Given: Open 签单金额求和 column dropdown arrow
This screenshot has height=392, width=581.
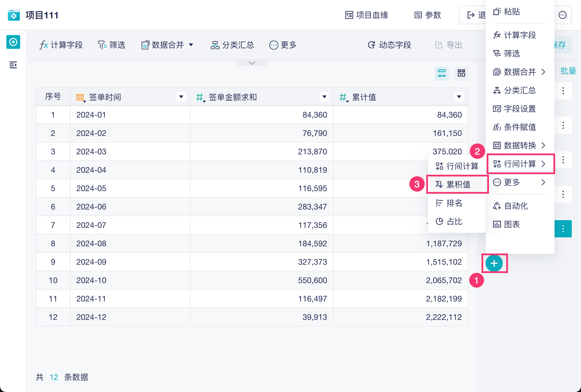Looking at the screenshot, I should [324, 97].
